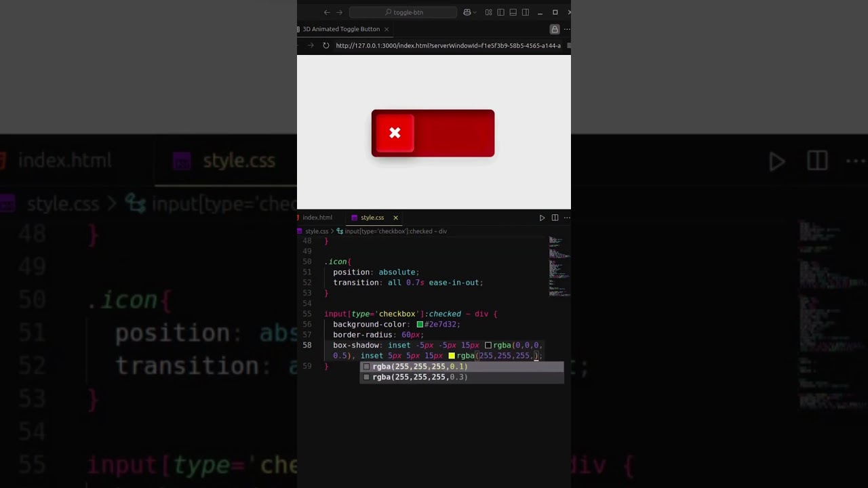Click the 'transition: all 0.7s ease-in-out;' line
Screen dimensions: 868x488
(408, 283)
